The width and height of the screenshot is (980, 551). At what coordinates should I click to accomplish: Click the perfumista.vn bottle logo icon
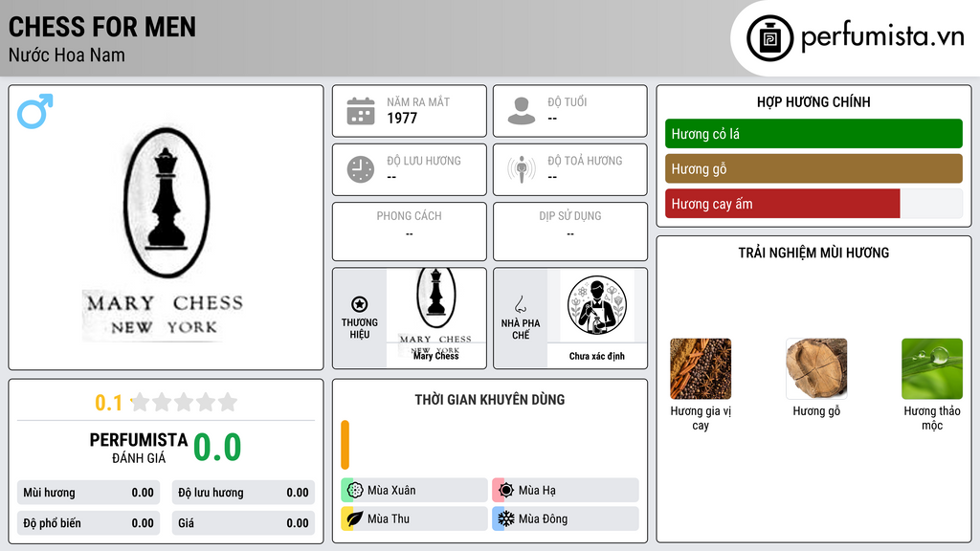(x=769, y=38)
